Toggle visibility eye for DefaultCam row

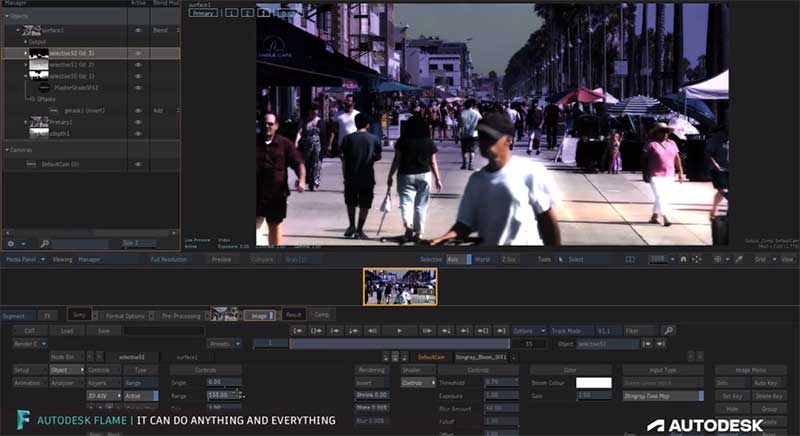click(138, 164)
